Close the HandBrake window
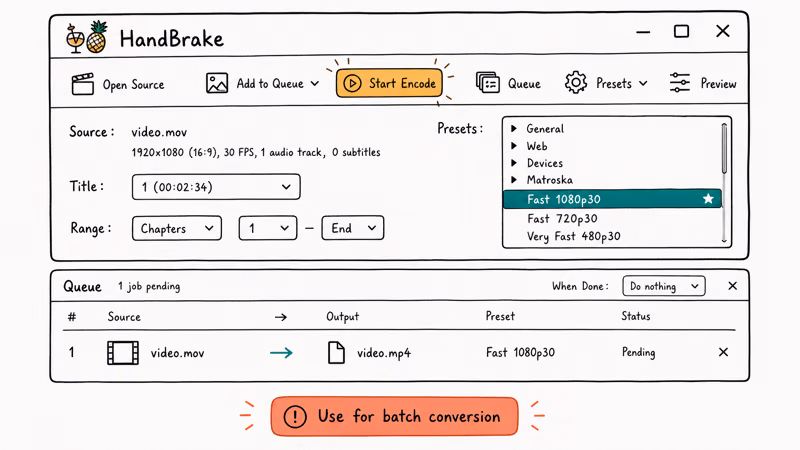800x450 pixels. (x=723, y=31)
